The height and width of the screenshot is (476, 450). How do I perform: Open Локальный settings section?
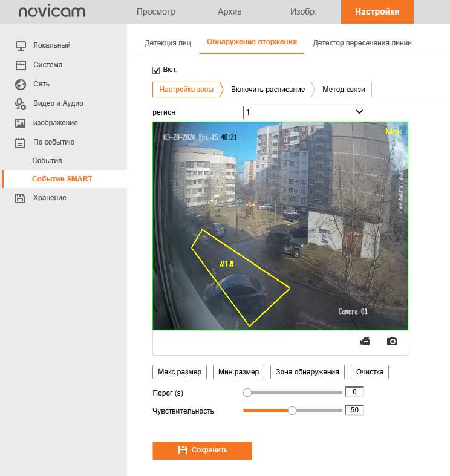pyautogui.click(x=52, y=45)
